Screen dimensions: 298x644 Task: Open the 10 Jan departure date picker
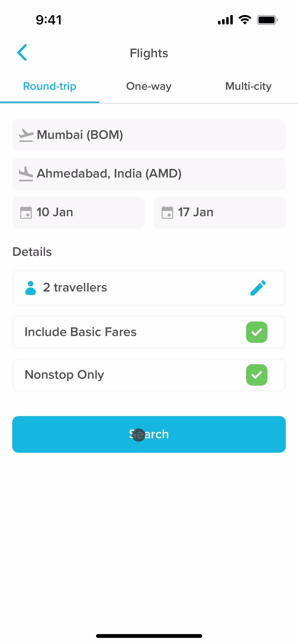tap(78, 212)
